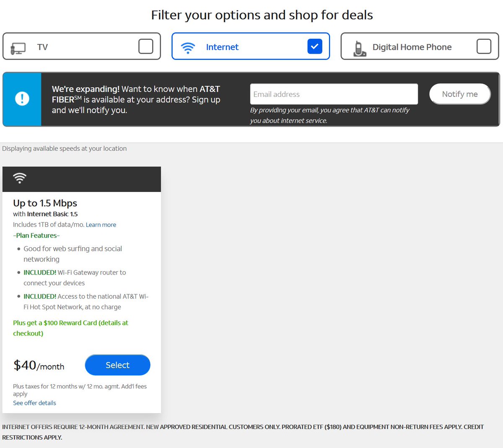Select the TV filter label
503x448 pixels.
pos(42,47)
